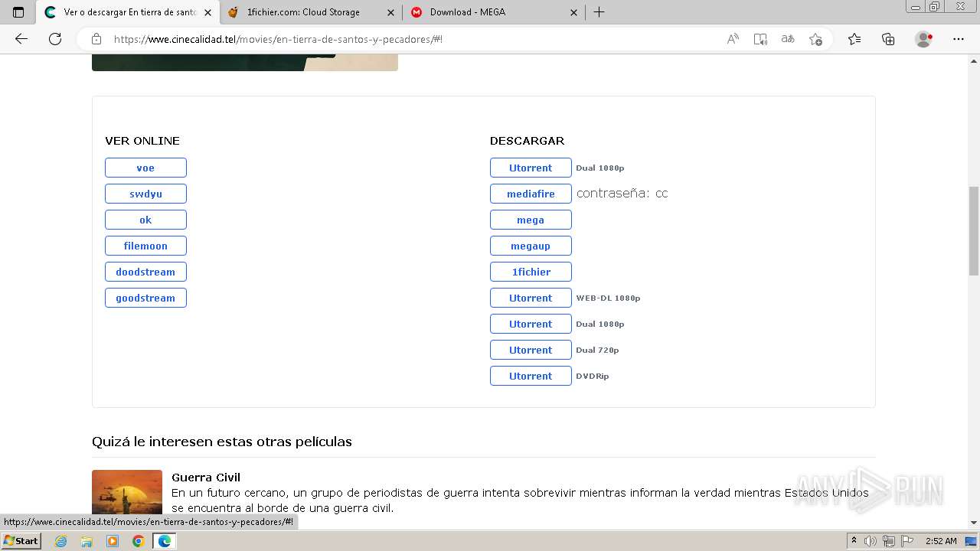Close the Download - MEGA tab
Image resolution: width=980 pixels, height=551 pixels.
(x=574, y=12)
